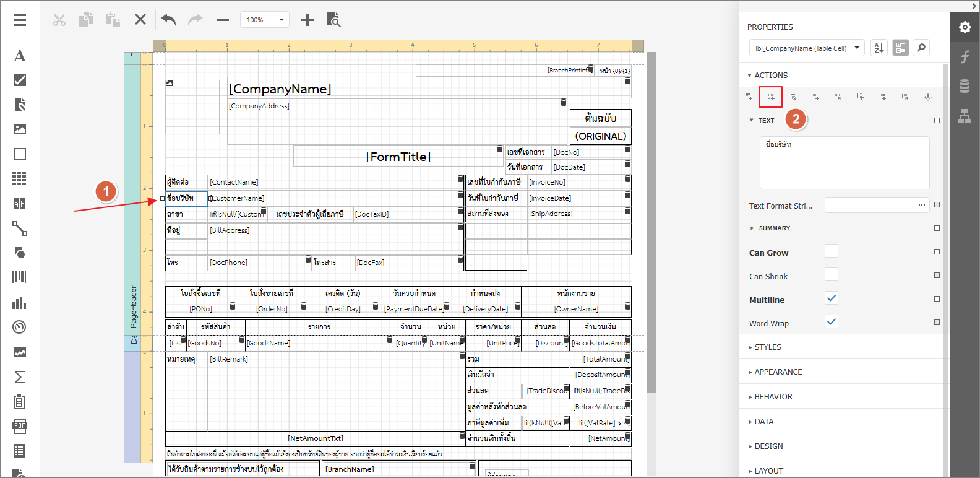
Task: Select the Label tool in toolbox
Action: [x=20, y=56]
